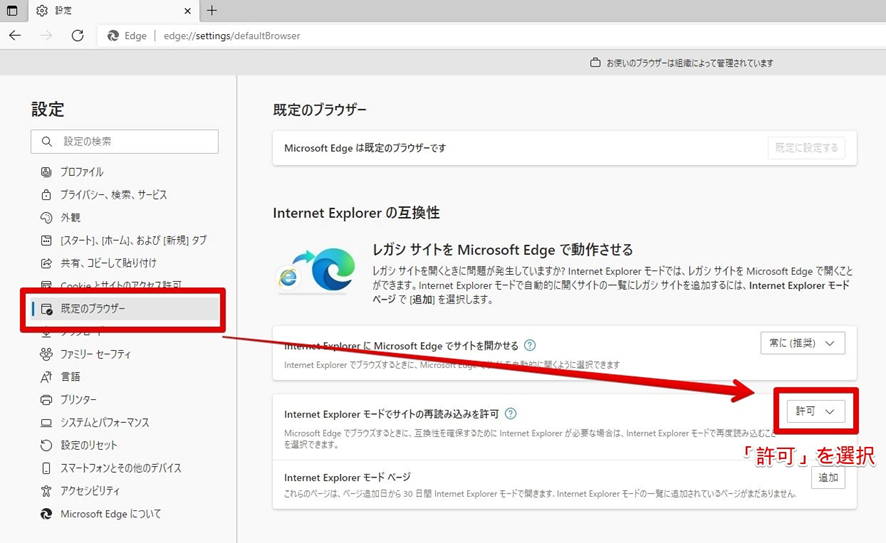This screenshot has height=543, width=886.
Task: Click the プロファイル person icon
Action: pos(46,172)
